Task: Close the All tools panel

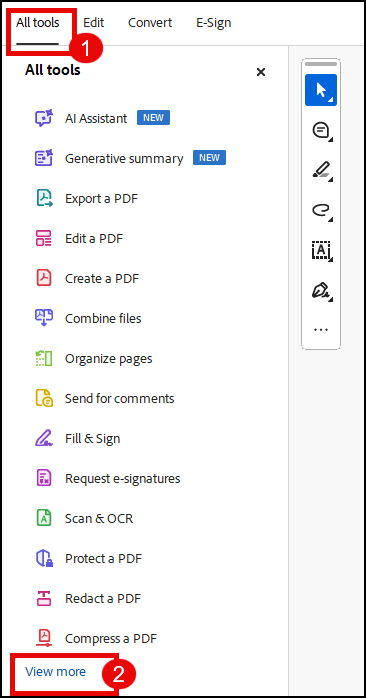Action: (261, 72)
